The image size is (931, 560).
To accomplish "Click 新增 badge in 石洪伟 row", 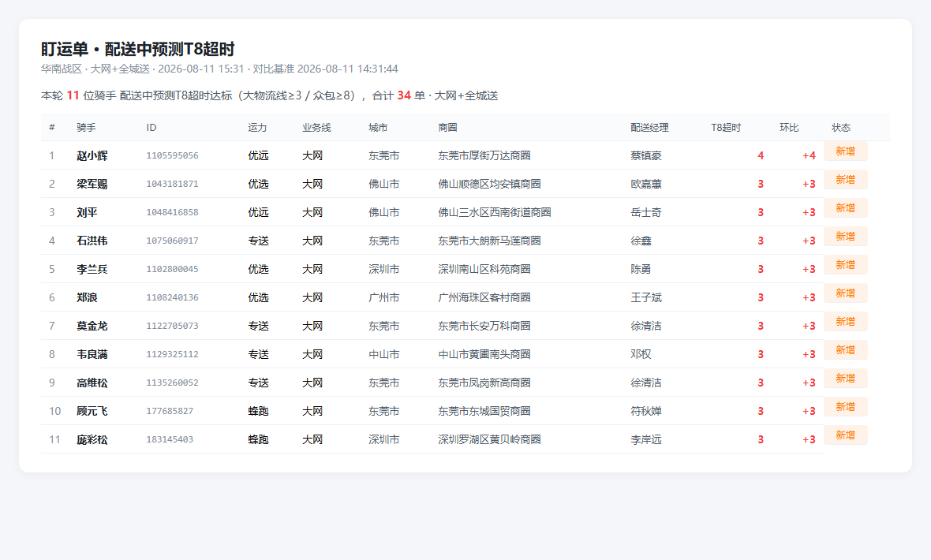I will click(846, 237).
